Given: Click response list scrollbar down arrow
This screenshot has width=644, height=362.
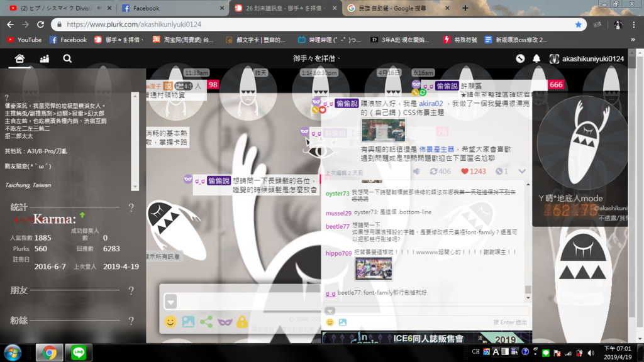Looking at the screenshot, I should (528, 298).
